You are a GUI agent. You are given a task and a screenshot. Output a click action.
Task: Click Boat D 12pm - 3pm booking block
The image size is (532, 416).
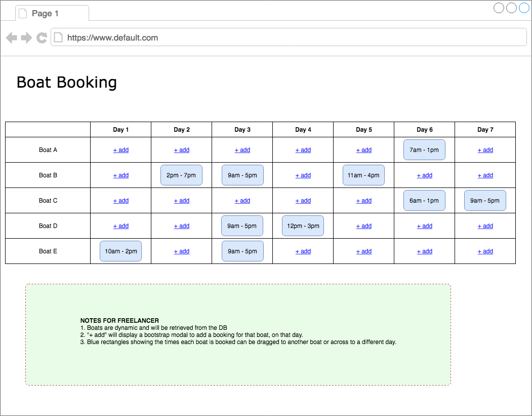(x=303, y=226)
